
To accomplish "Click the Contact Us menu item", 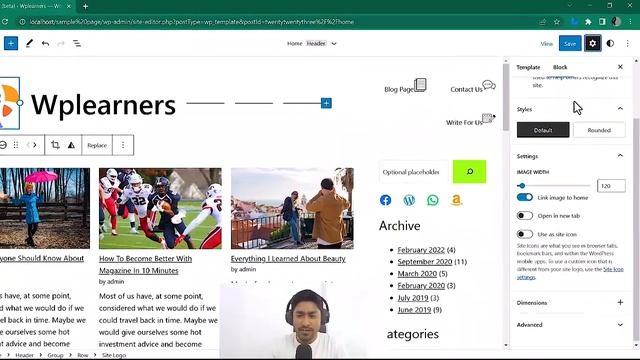I will [467, 89].
